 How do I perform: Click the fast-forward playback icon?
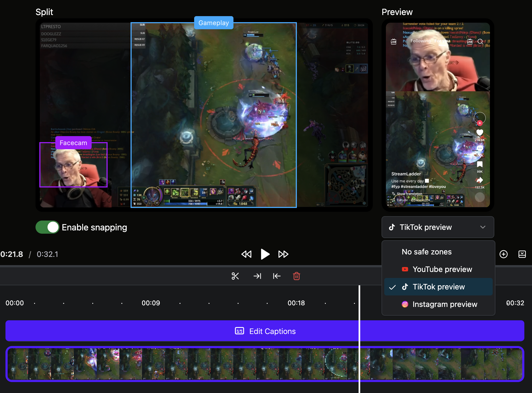pos(283,254)
